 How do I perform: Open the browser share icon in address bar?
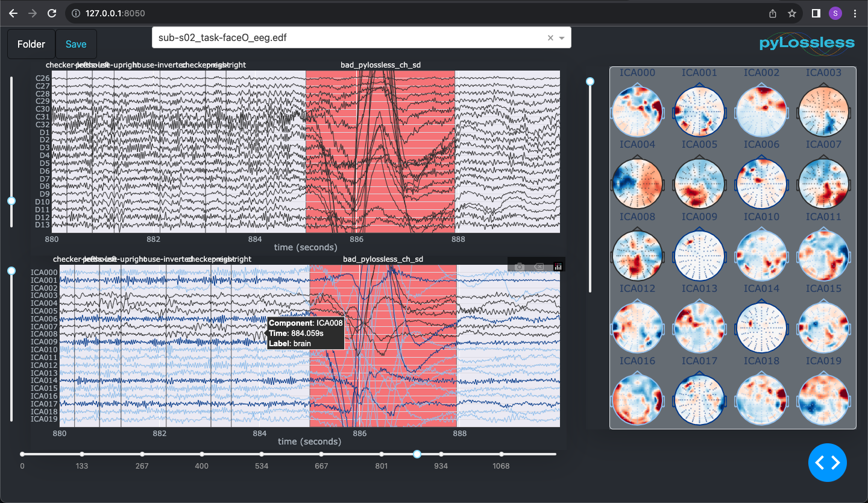pyautogui.click(x=773, y=13)
